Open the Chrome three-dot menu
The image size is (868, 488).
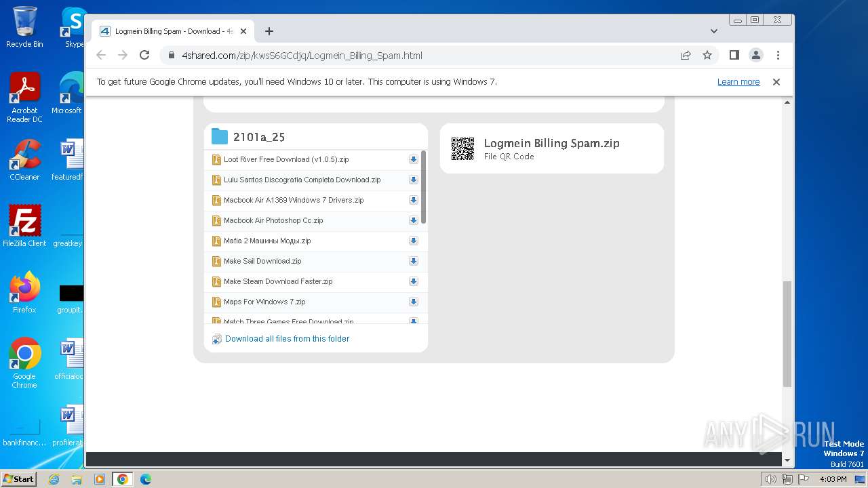[778, 55]
